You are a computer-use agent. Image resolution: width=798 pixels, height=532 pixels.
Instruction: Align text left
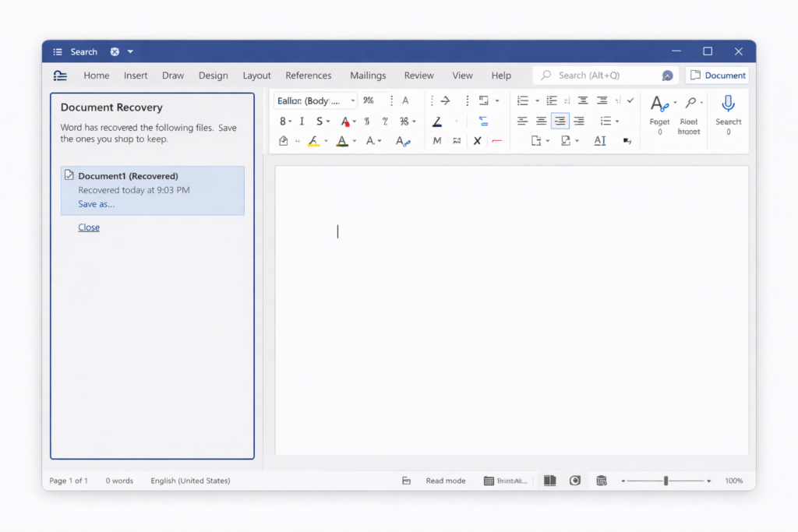pos(522,121)
